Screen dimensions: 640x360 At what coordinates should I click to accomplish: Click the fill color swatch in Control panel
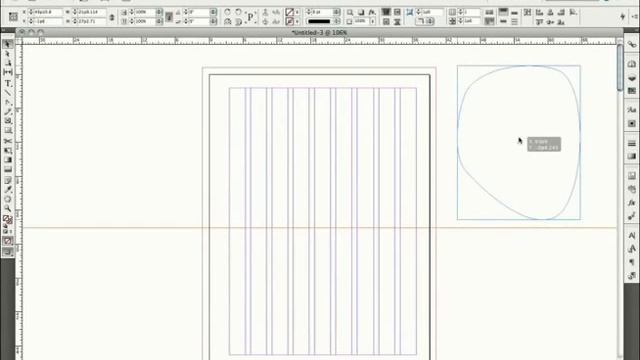point(289,12)
